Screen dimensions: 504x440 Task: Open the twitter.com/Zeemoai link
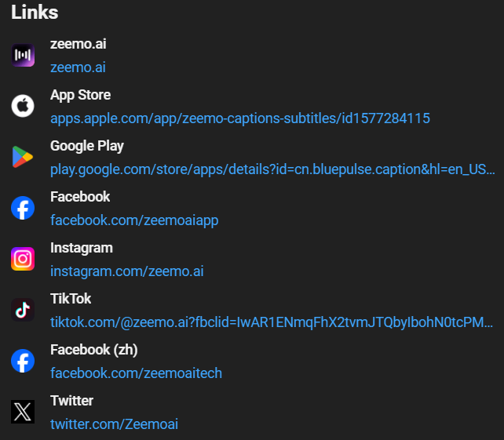point(114,424)
